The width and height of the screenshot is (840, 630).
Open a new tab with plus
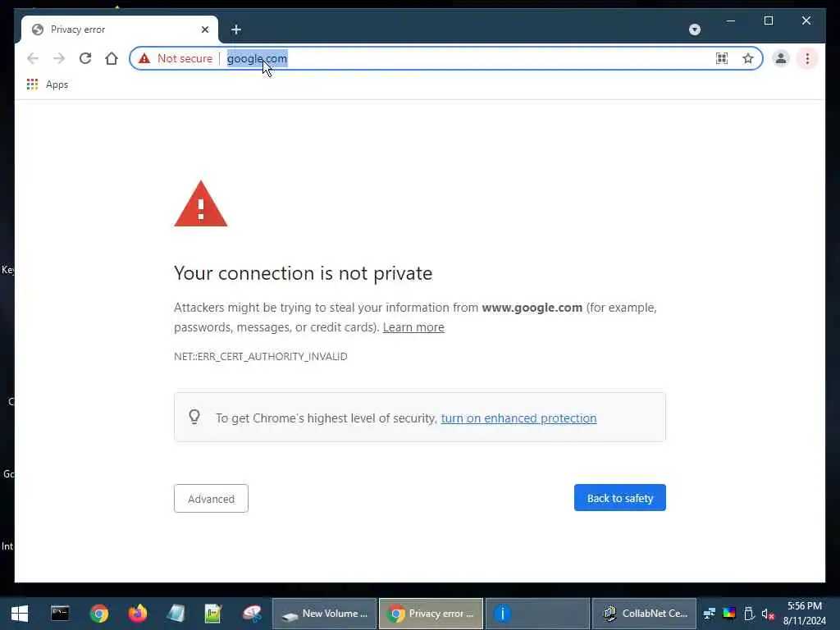pos(236,30)
